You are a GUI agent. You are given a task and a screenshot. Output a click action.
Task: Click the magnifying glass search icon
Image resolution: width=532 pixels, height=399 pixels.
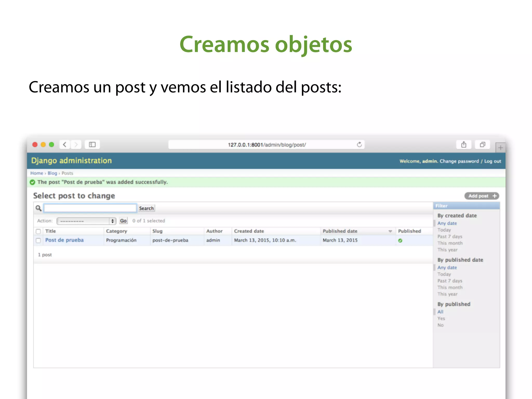point(38,208)
